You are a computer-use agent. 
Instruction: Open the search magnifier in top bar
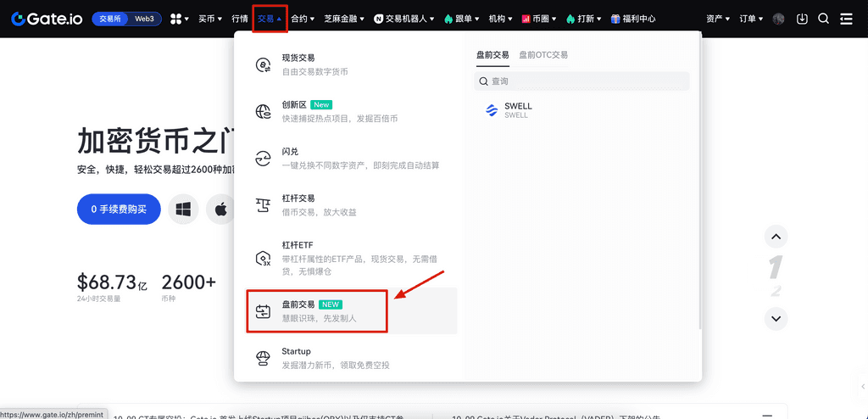(x=823, y=19)
